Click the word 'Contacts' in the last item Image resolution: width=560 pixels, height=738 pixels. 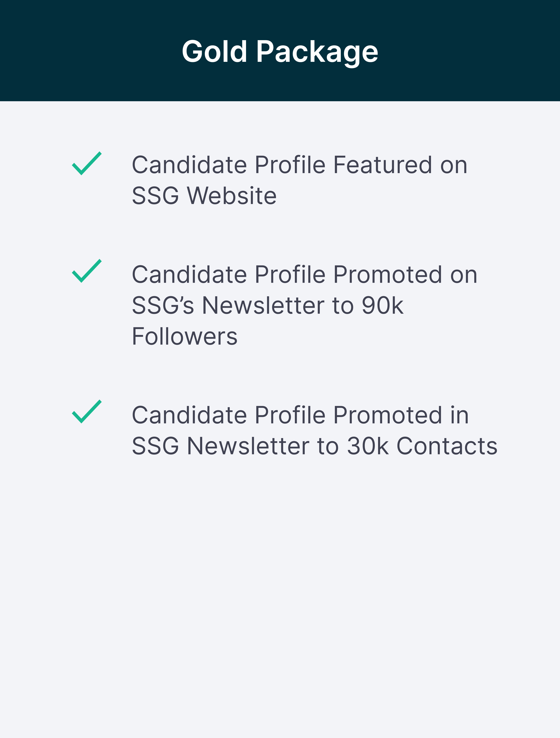tap(447, 446)
